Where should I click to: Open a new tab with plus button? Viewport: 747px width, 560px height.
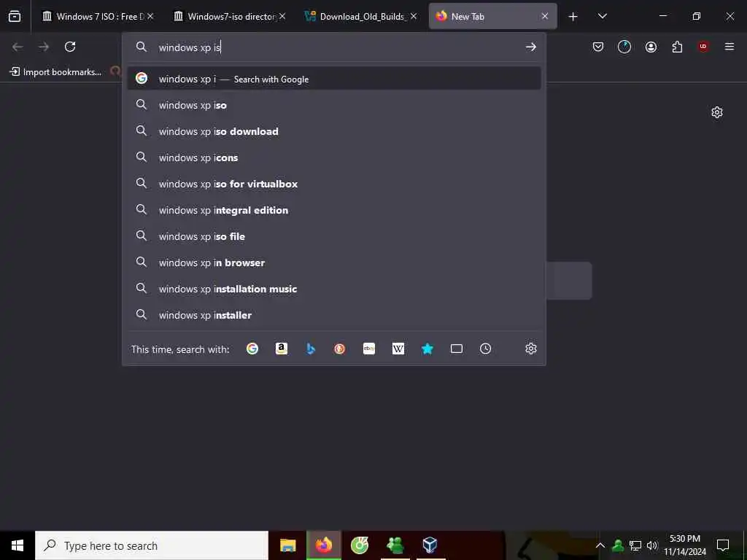pyautogui.click(x=573, y=17)
